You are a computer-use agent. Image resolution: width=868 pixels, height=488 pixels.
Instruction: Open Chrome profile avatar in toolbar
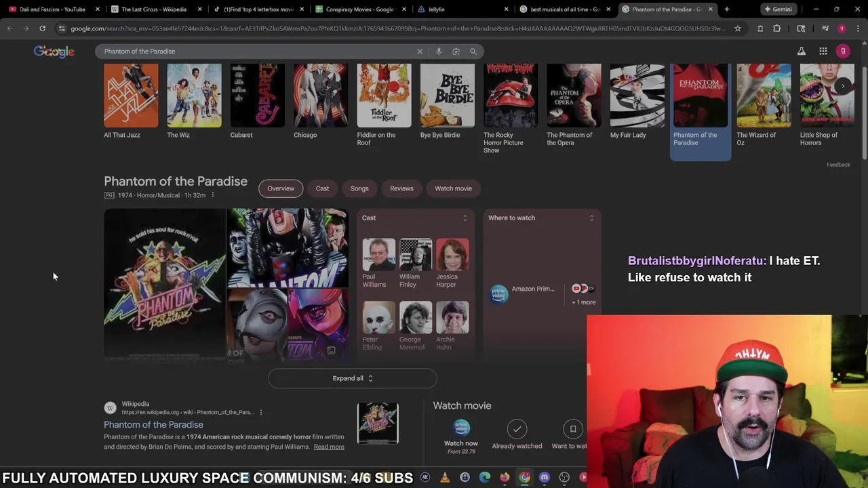(842, 28)
